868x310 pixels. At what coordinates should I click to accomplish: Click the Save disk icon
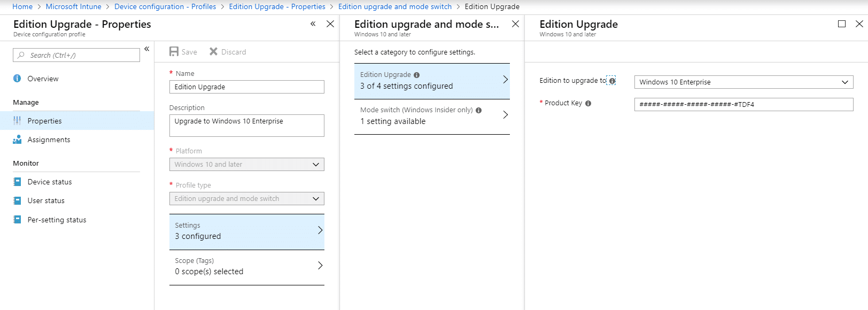(x=174, y=52)
